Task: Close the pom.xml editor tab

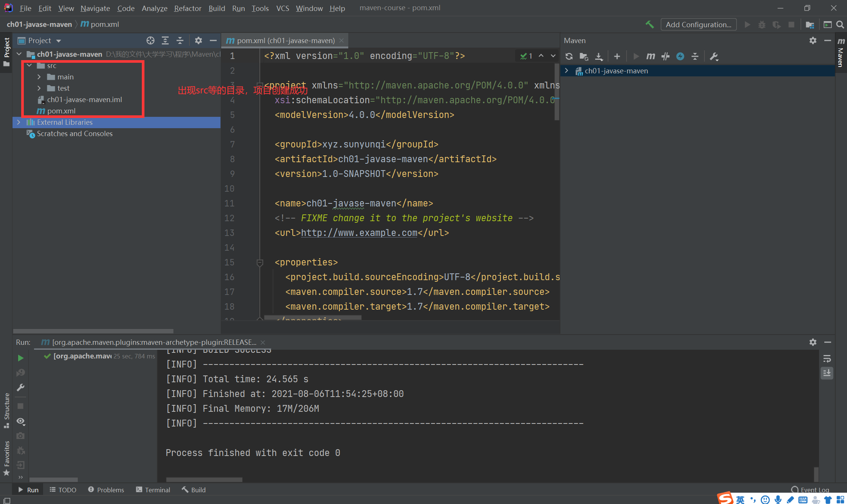Action: [341, 40]
